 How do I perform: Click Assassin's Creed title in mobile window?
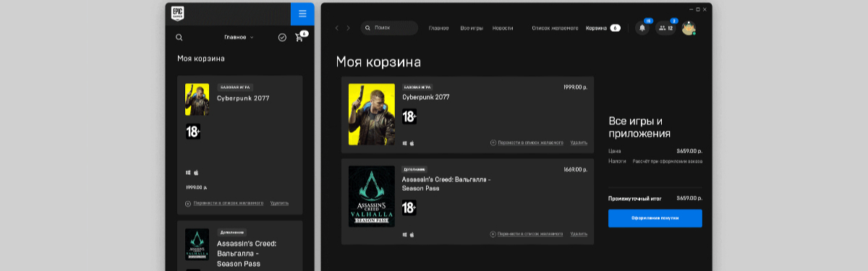click(x=247, y=254)
